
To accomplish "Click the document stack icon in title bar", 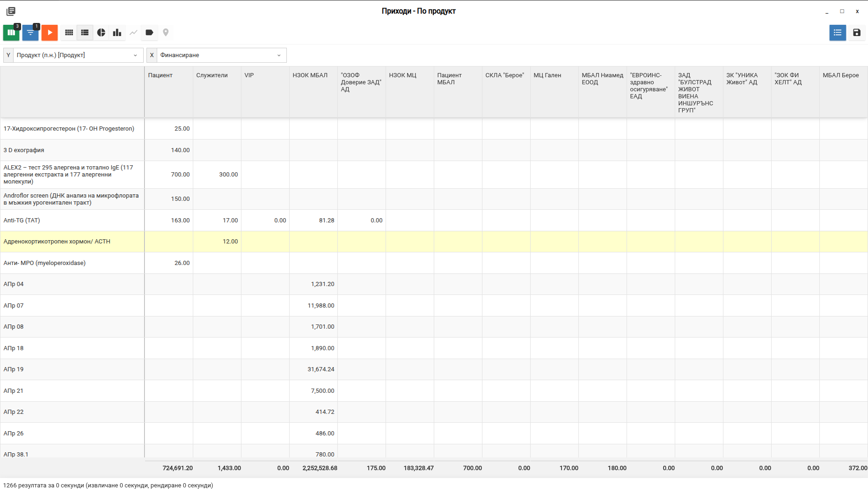I will pos(11,11).
